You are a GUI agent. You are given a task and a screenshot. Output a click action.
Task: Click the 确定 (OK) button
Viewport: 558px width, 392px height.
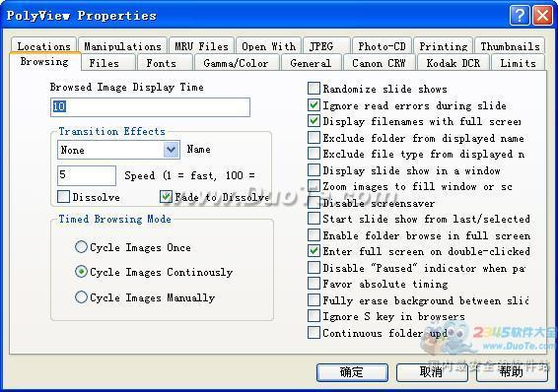click(x=352, y=372)
